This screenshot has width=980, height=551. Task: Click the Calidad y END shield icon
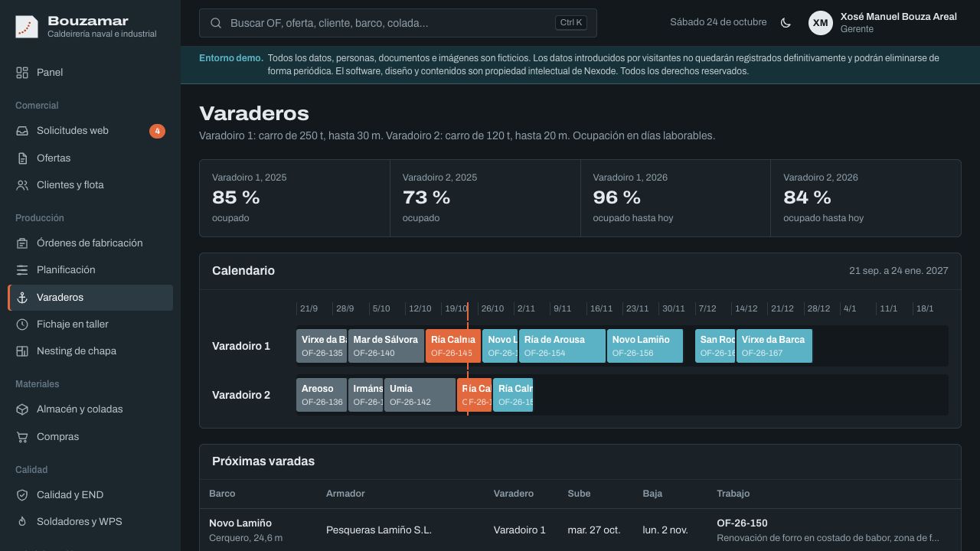22,495
